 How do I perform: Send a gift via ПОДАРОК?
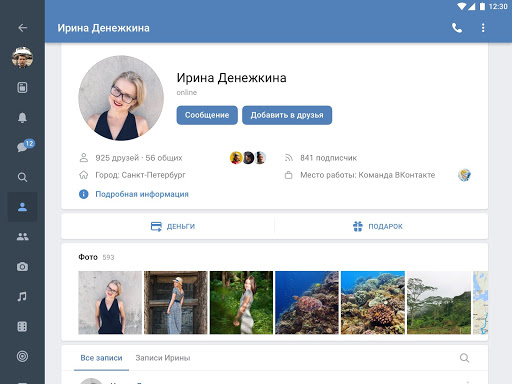click(378, 226)
